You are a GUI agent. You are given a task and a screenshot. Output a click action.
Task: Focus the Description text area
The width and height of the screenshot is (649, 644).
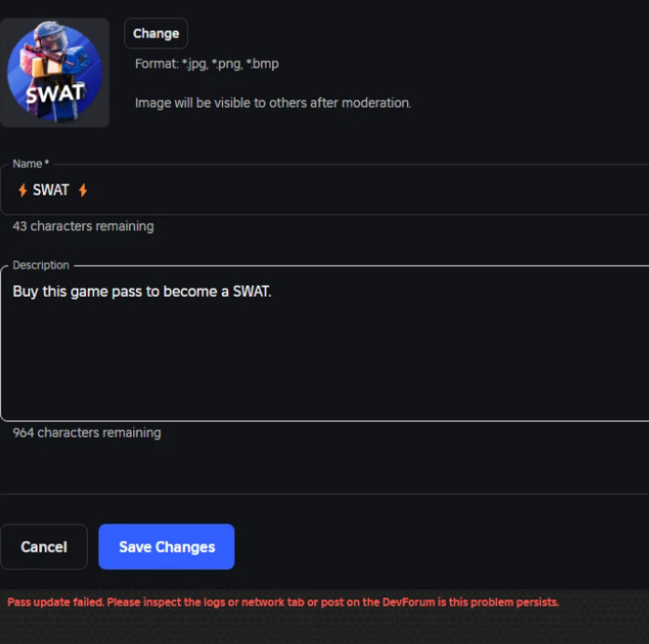[325, 343]
